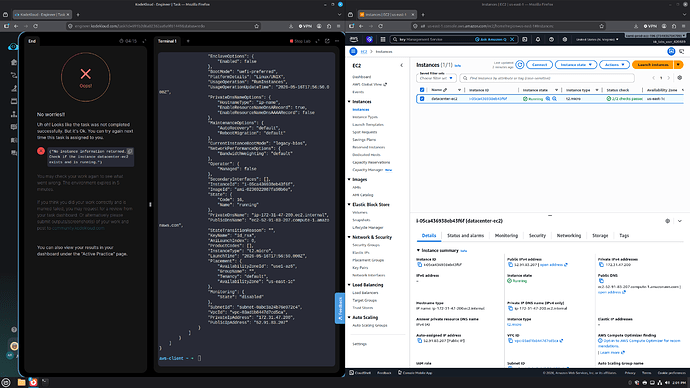The width and height of the screenshot is (690, 388).
Task: Collapse the Elastic Block Store sidebar group
Action: pos(349,205)
